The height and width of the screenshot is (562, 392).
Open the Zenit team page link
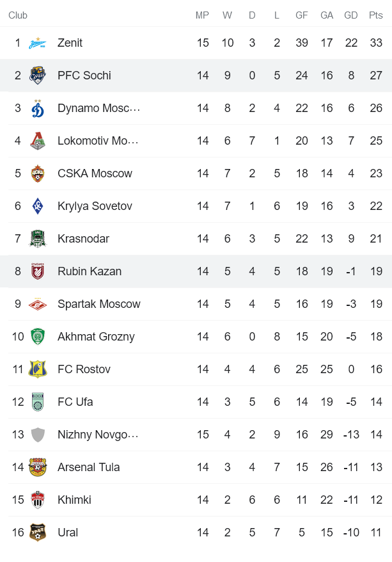[x=70, y=42]
